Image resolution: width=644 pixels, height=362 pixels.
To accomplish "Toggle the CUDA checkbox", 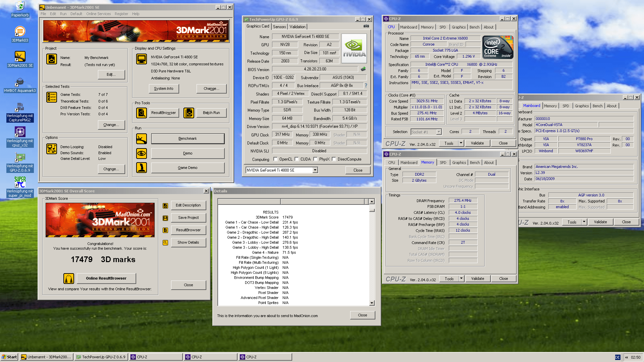I will tap(297, 160).
